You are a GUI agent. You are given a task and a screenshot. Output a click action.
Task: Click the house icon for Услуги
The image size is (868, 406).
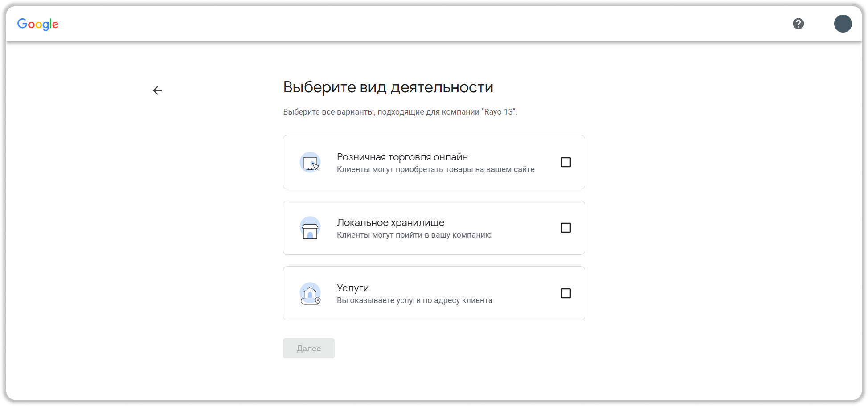tap(310, 294)
